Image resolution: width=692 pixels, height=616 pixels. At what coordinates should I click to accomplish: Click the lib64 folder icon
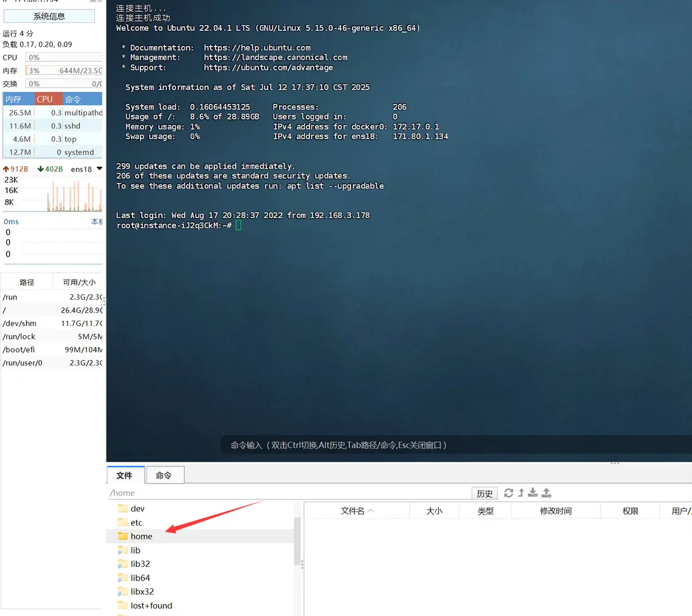click(123, 578)
